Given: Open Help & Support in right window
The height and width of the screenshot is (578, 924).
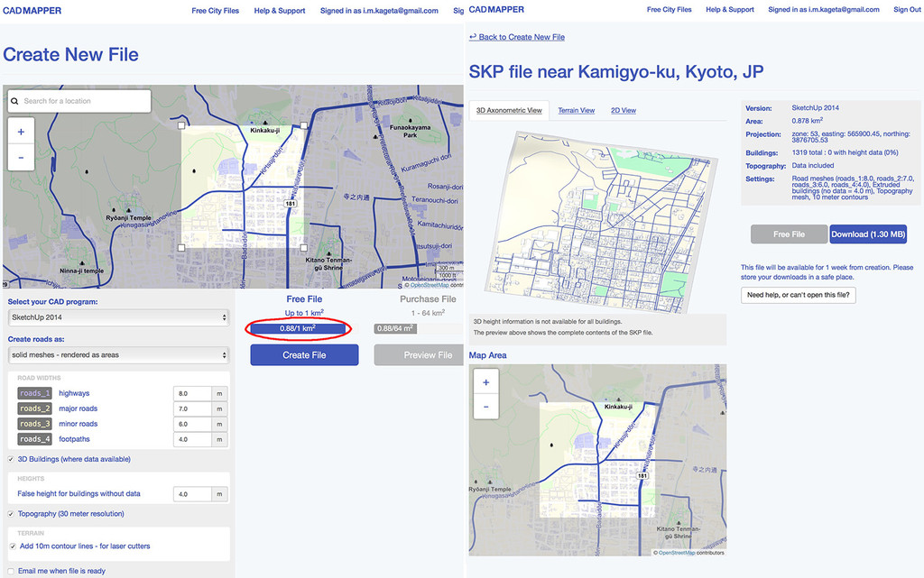Looking at the screenshot, I should [x=729, y=9].
